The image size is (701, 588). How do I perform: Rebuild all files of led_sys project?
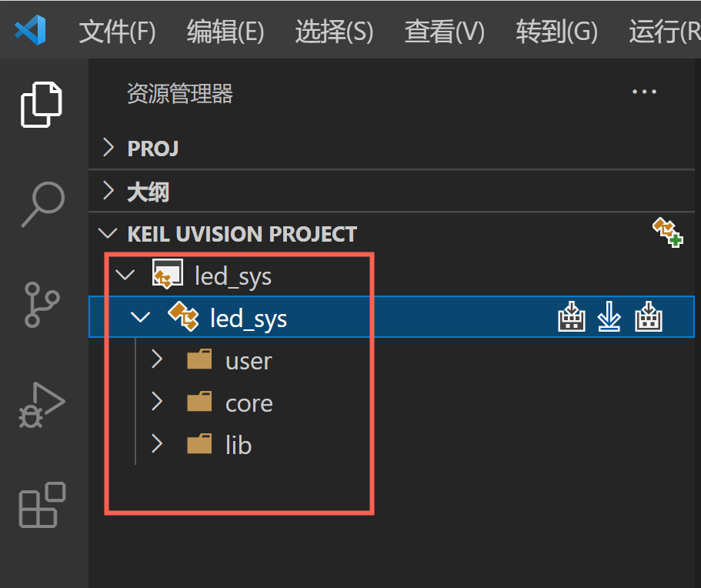[648, 316]
